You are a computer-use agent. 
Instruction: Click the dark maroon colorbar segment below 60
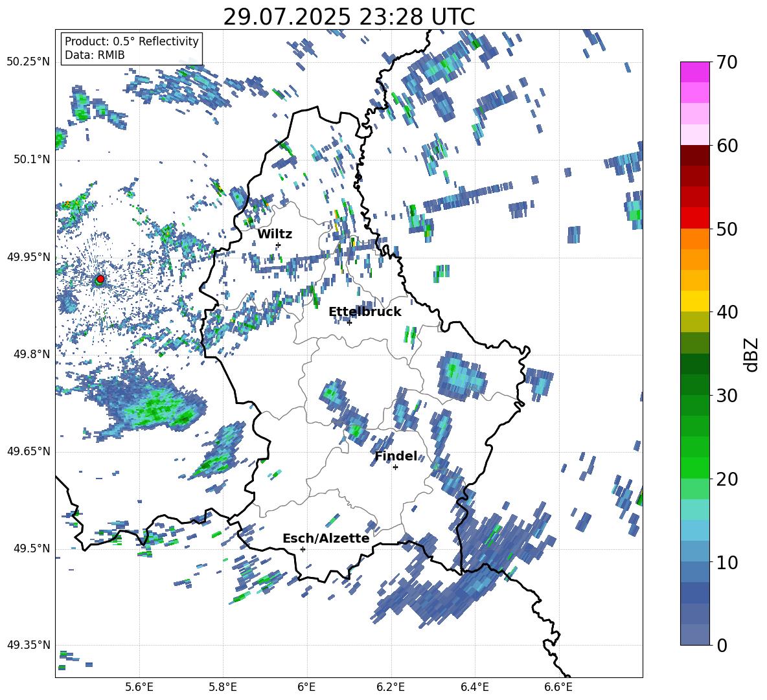pos(694,155)
